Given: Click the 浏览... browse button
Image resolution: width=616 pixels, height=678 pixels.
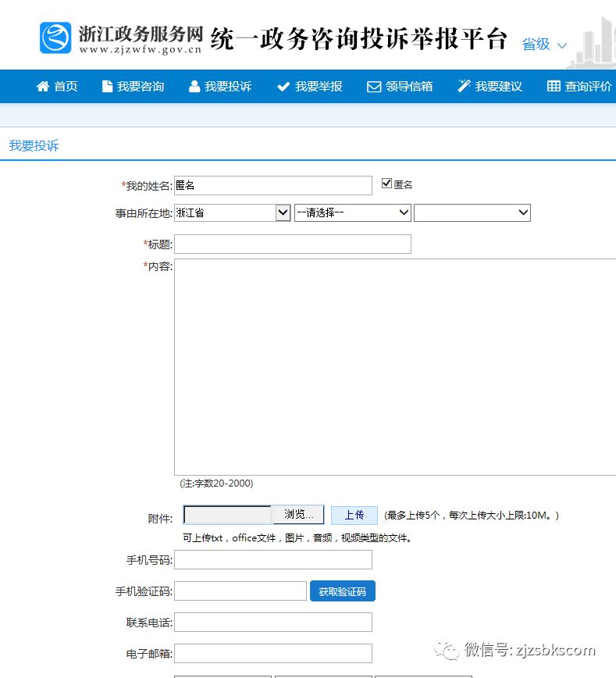Looking at the screenshot, I should tap(298, 515).
